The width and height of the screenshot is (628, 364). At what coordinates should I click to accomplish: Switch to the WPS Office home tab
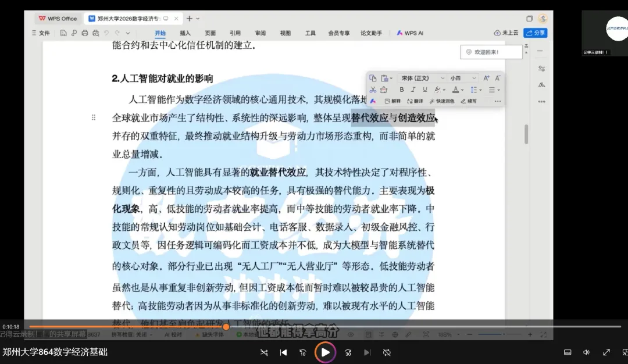[x=58, y=19]
